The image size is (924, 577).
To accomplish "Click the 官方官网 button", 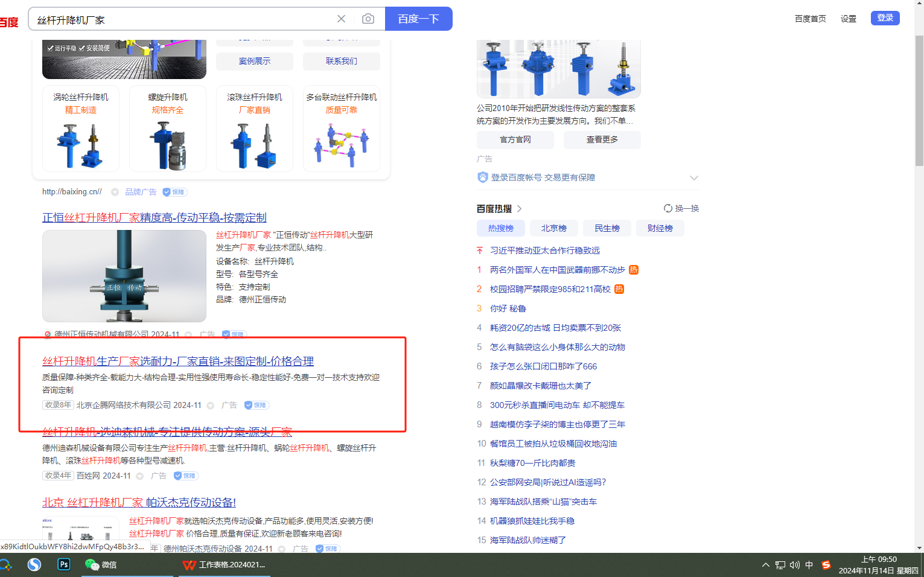I will pos(515,139).
